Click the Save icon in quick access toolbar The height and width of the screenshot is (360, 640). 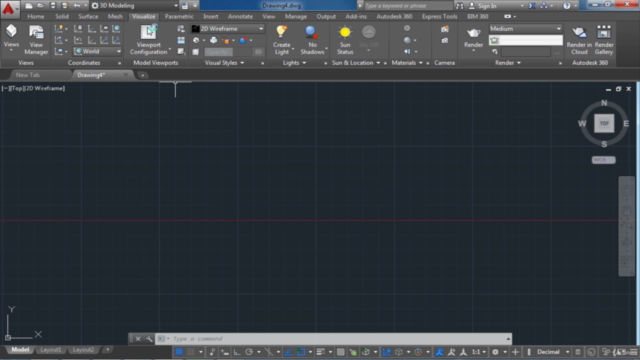53,6
